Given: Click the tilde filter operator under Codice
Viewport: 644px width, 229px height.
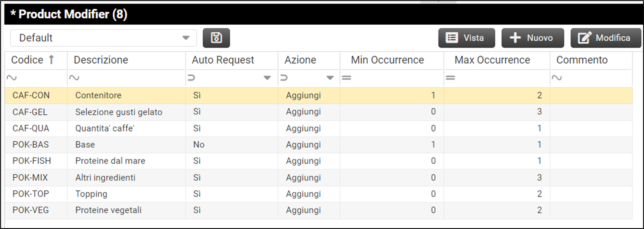Looking at the screenshot, I should click(x=12, y=78).
